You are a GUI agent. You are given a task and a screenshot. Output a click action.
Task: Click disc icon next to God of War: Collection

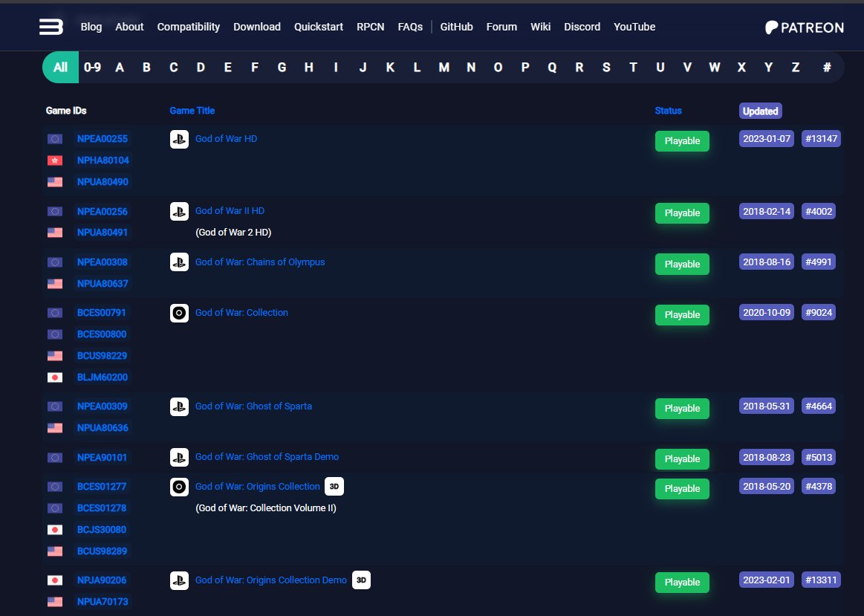(x=179, y=313)
